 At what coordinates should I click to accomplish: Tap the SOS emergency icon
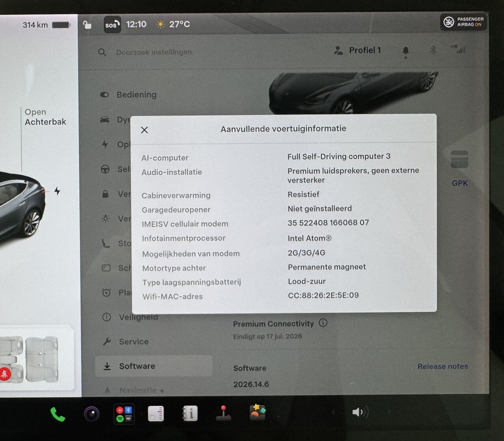[112, 24]
